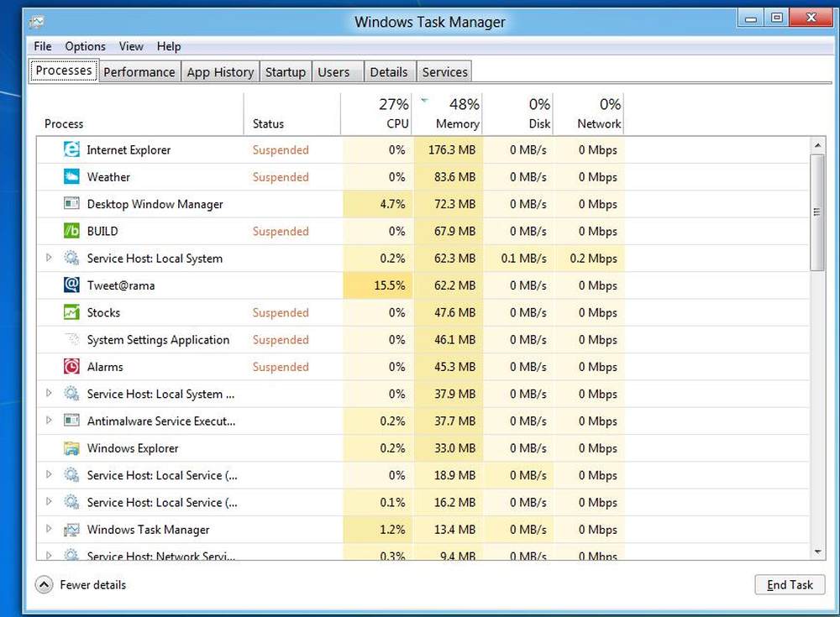Open the Help menu

[169, 47]
